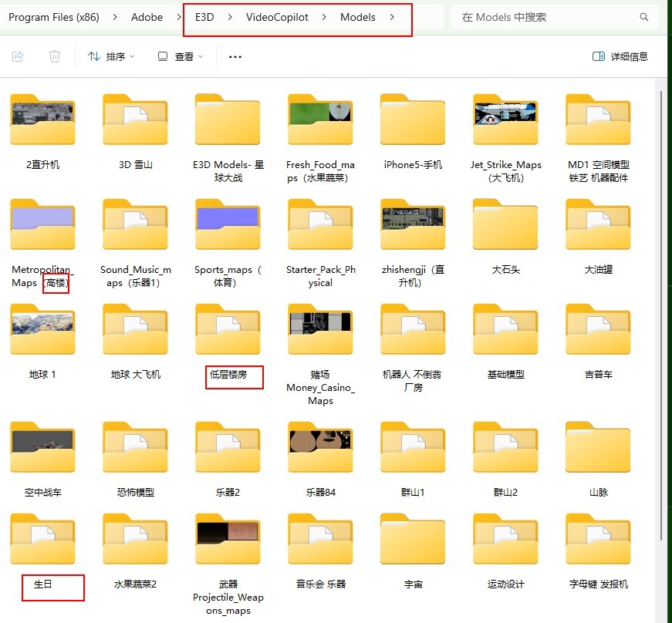672x623 pixels.
Task: Open the See more (…) toolbar menu
Action: click(x=235, y=56)
